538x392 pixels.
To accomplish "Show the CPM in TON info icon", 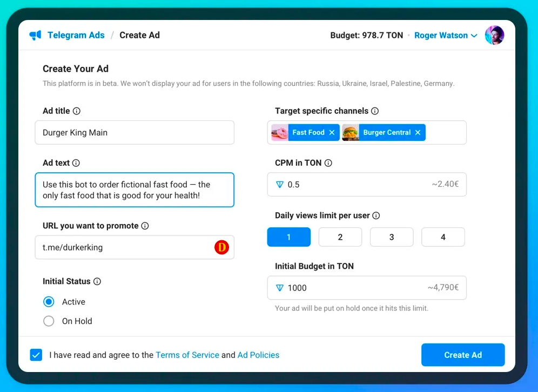I will 328,163.
